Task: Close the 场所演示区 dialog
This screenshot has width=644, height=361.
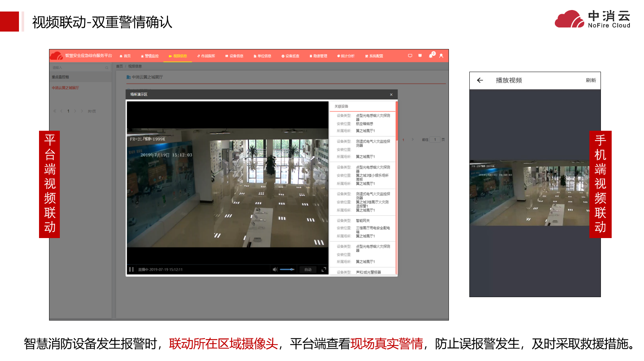Action: [391, 95]
